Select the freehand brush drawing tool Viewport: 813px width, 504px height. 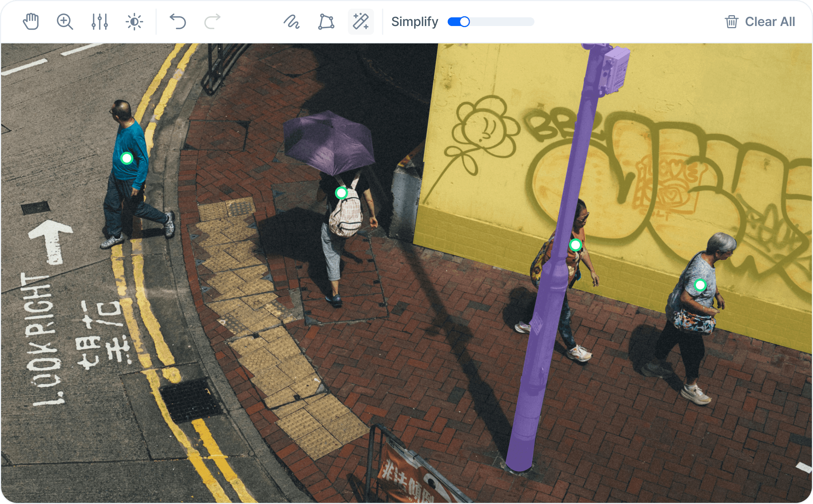point(291,22)
